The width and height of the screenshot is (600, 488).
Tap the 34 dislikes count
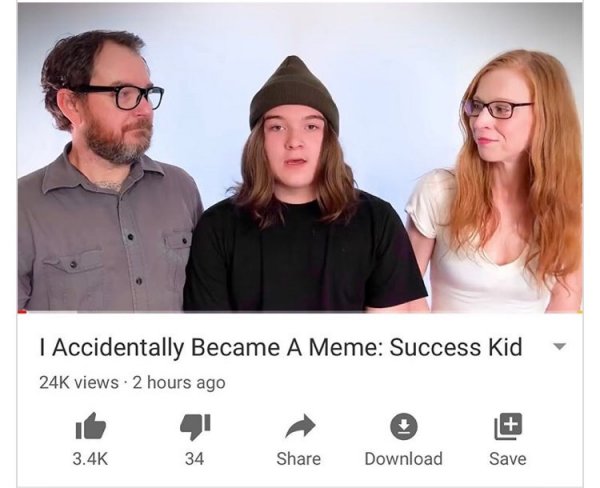[x=194, y=459]
